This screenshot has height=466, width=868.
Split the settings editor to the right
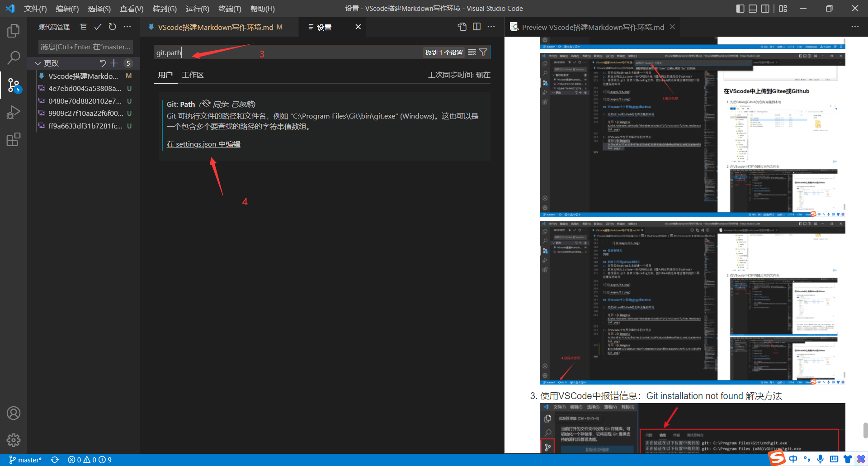click(x=476, y=27)
